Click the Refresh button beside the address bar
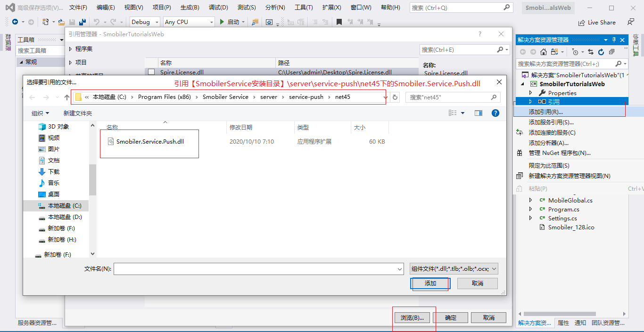Screen dimensions: 644x332 (x=395, y=97)
